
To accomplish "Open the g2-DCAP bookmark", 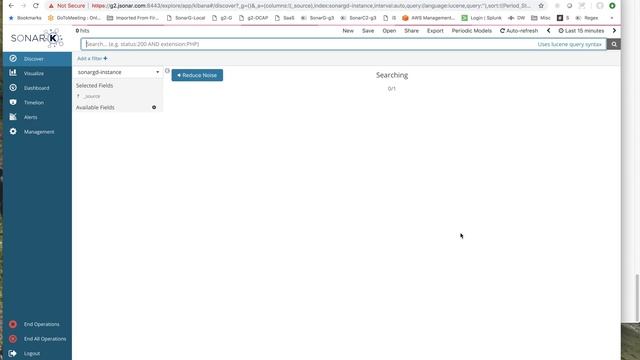I will coord(253,18).
